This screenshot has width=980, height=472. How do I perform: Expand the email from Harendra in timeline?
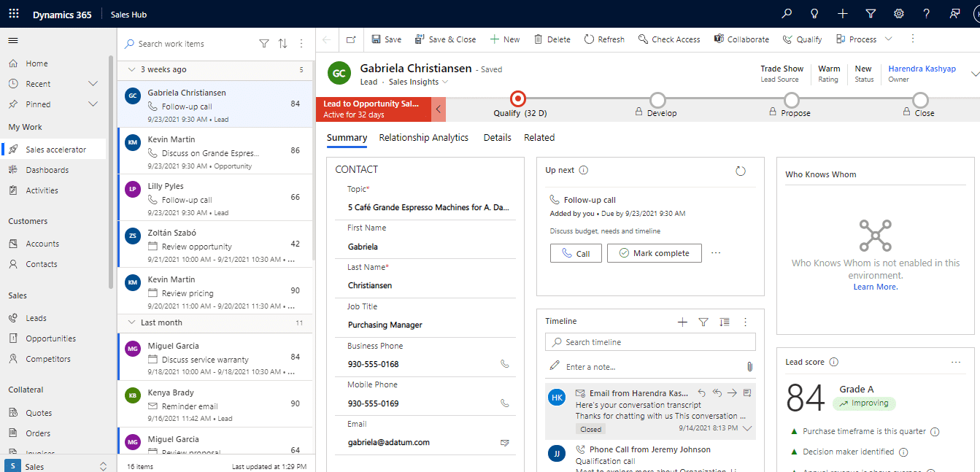[746, 429]
